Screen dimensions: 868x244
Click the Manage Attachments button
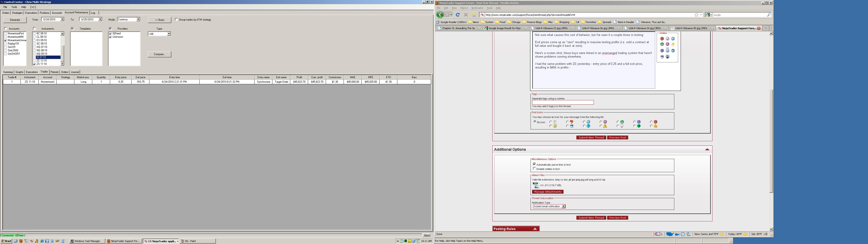pyautogui.click(x=547, y=192)
